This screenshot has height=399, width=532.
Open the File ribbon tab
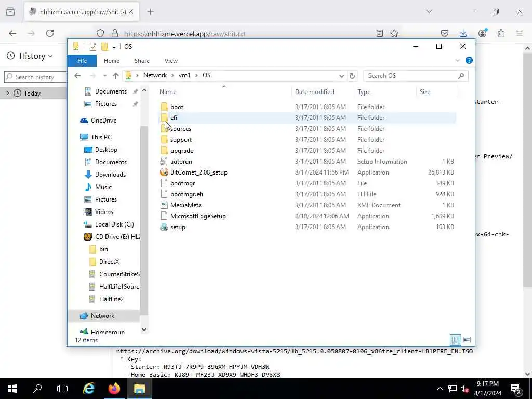(x=82, y=61)
